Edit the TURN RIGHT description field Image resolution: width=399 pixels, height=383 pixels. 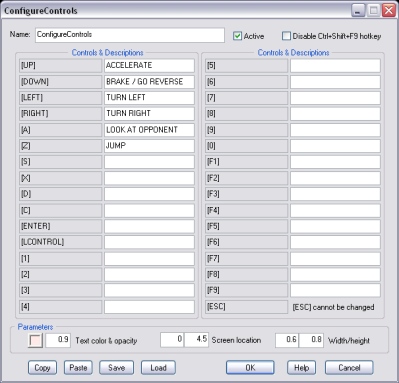pyautogui.click(x=149, y=114)
